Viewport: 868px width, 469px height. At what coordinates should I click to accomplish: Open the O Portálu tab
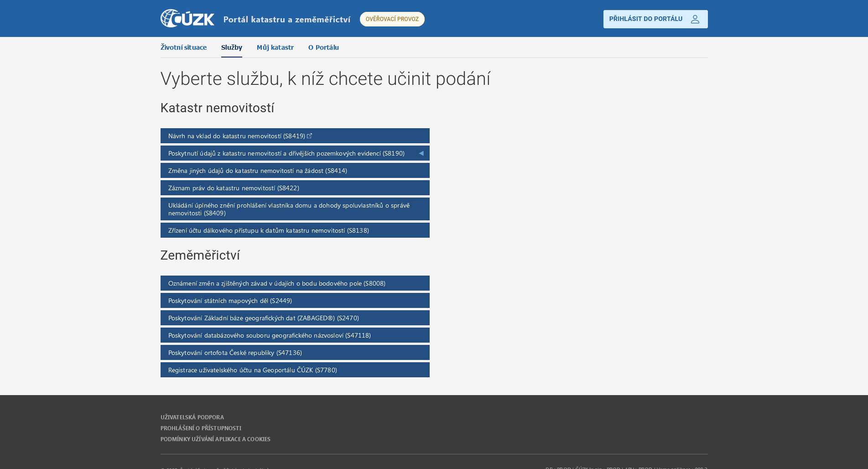pos(323,47)
